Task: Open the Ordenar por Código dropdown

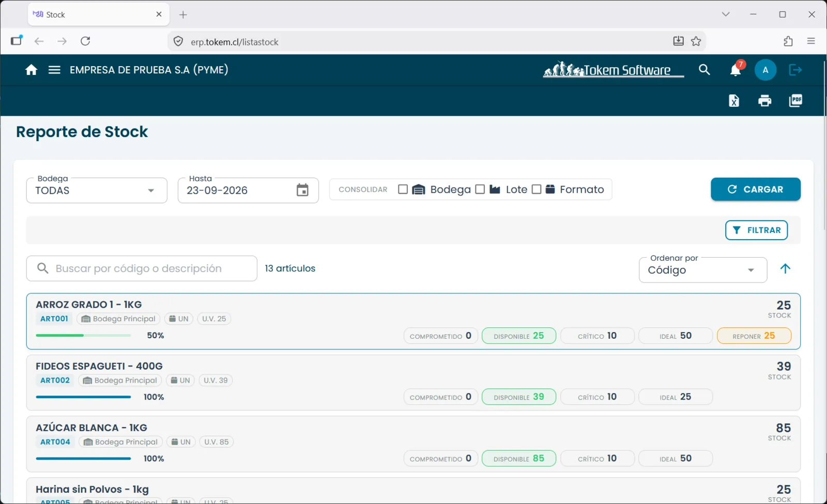Action: pos(703,270)
